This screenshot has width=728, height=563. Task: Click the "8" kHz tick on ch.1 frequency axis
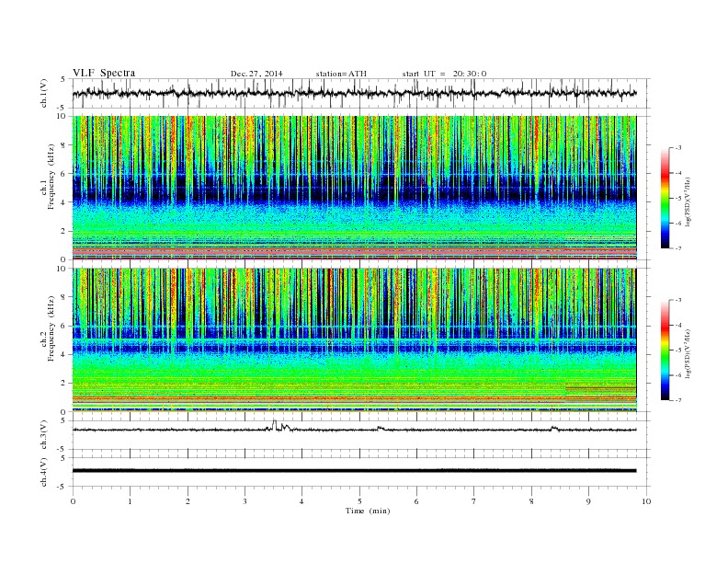tap(64, 145)
